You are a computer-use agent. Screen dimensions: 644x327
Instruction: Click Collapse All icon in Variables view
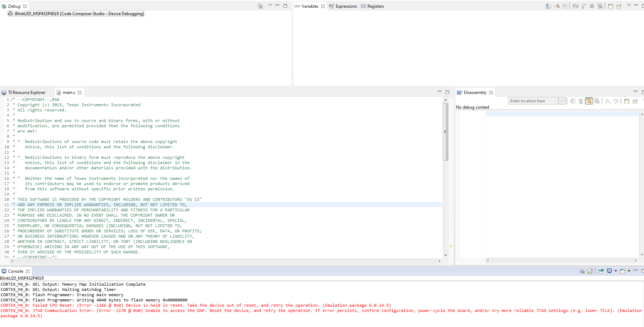565,6
